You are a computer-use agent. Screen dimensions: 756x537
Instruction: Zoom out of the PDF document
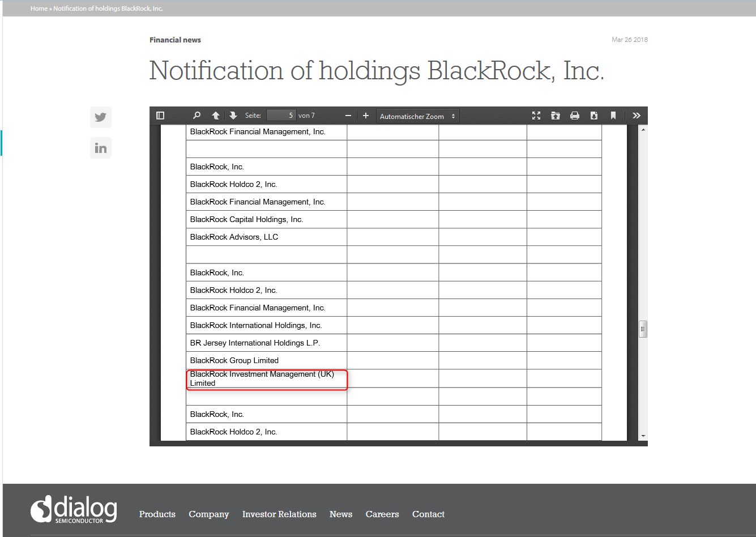[x=348, y=116]
